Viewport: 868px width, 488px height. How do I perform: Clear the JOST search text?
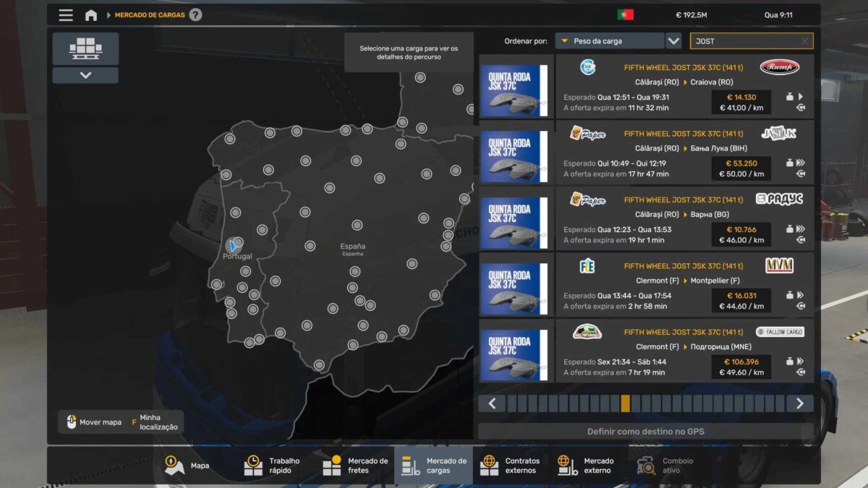point(804,41)
